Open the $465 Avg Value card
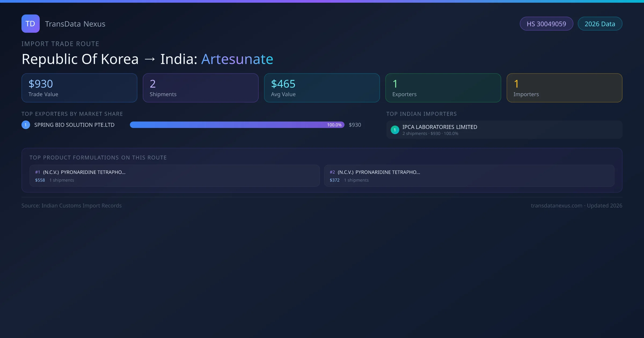Screen dimensions: 644x338 [322, 88]
